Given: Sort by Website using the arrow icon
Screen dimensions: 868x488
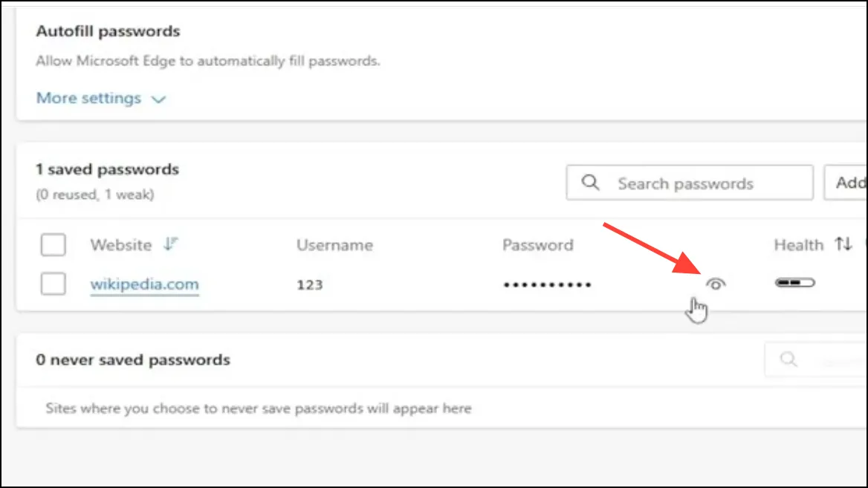Looking at the screenshot, I should [170, 244].
